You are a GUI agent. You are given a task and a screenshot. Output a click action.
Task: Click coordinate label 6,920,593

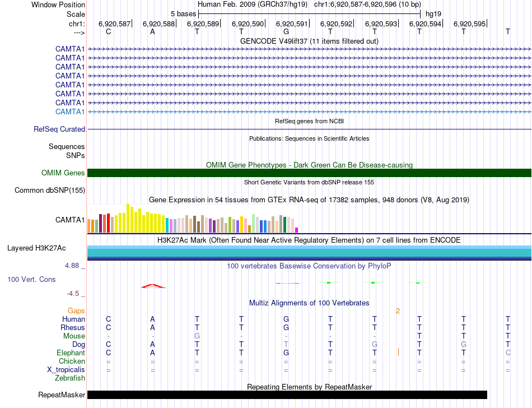coord(381,24)
